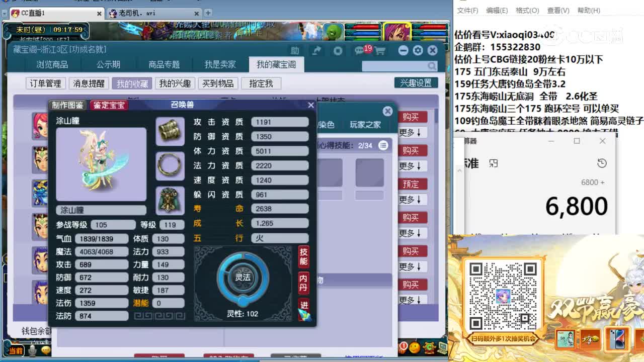Click the 潜能 value field showing 0
644x362 pixels.
169,303
